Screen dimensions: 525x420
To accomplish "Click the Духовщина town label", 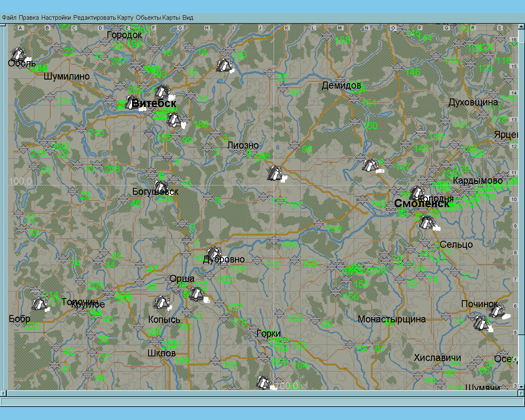I will coord(473,102).
